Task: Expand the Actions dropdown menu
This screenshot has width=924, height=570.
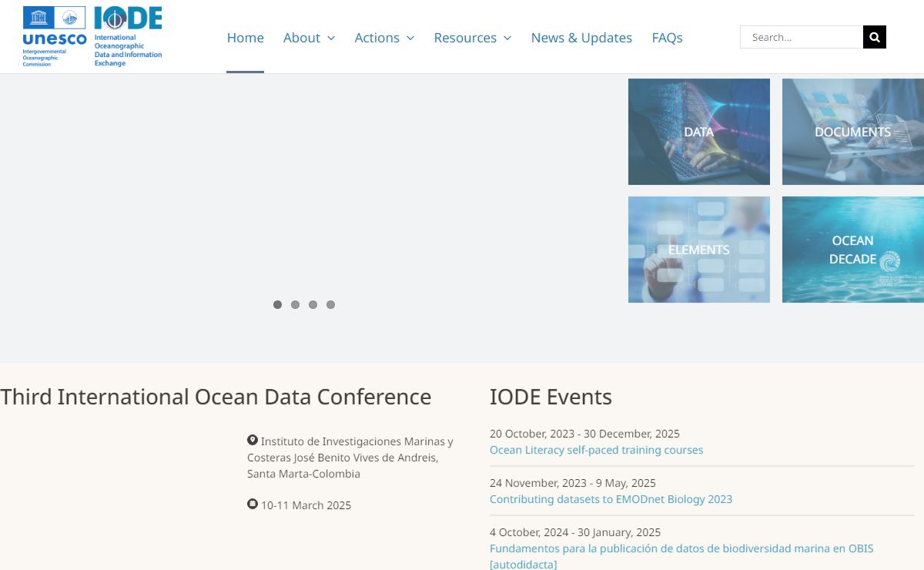Action: tap(384, 38)
